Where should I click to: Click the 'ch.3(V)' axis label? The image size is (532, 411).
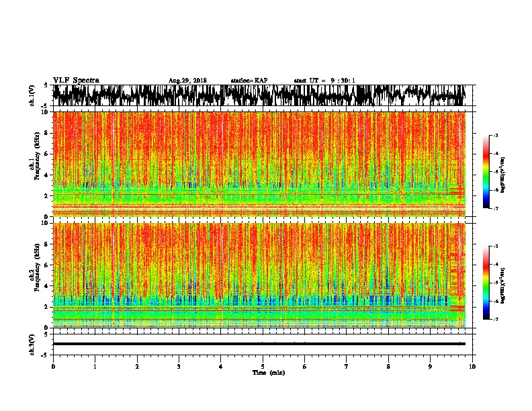32,345
